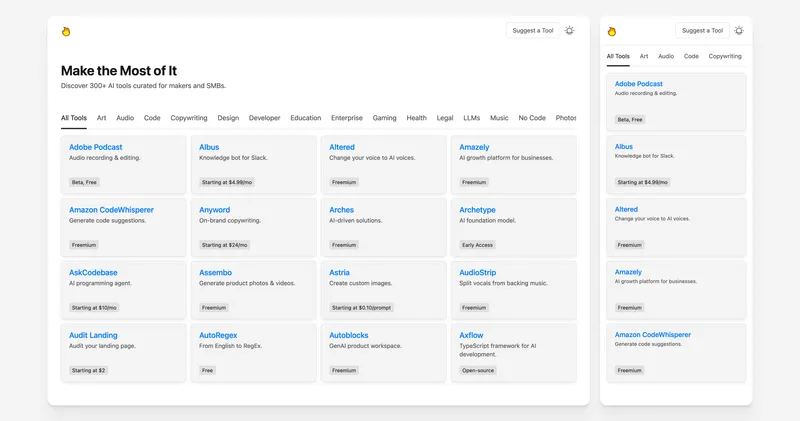Toggle the sun theme icon in mobile view
Image resolution: width=800 pixels, height=421 pixels.
[739, 31]
